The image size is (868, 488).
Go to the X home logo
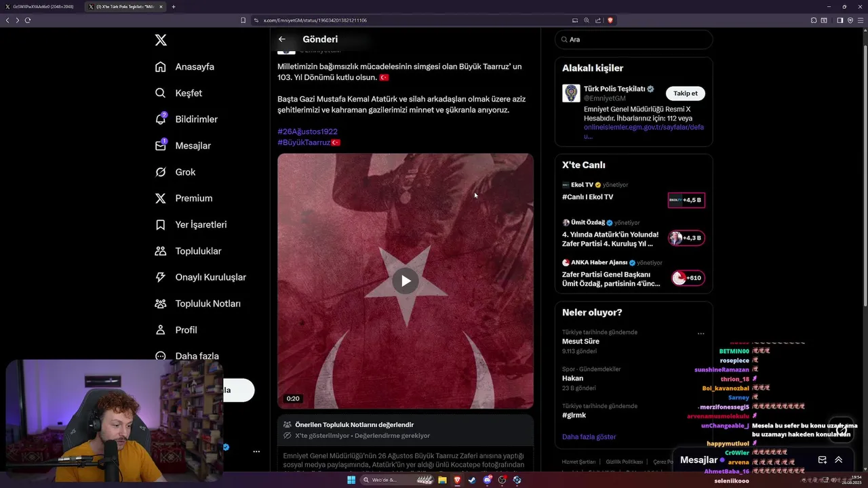161,40
